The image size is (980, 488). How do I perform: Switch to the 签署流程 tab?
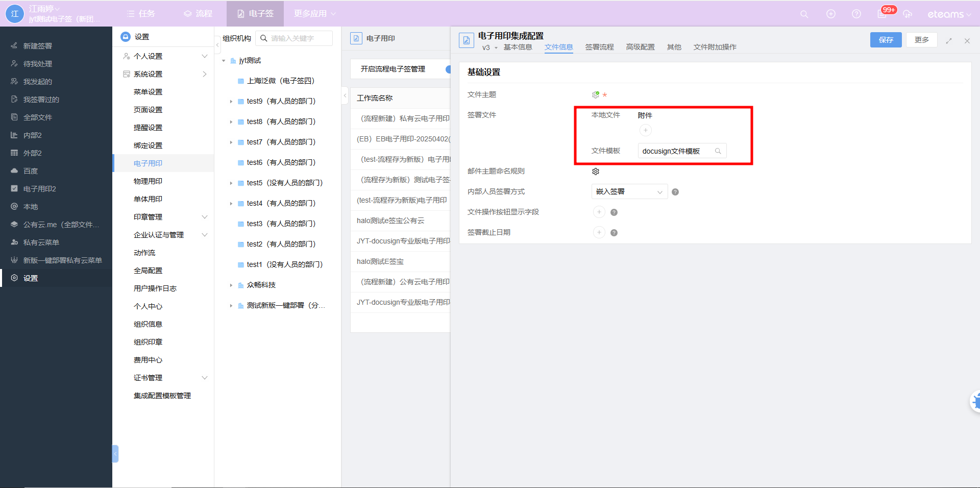(x=599, y=47)
